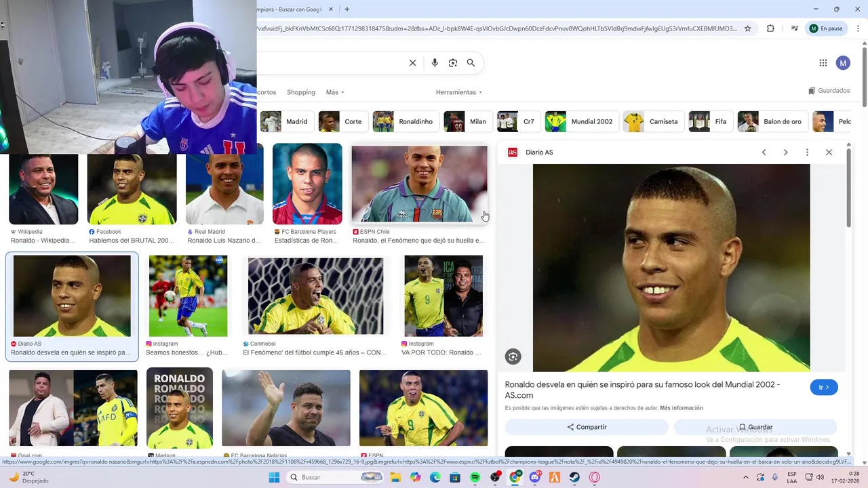Select the Cr7 filter chip

(x=517, y=121)
